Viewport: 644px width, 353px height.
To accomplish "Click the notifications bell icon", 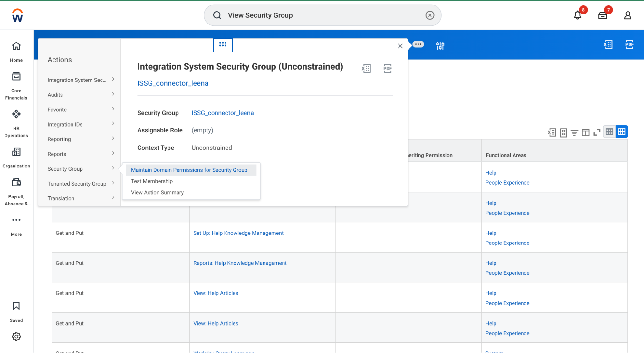I will [577, 15].
